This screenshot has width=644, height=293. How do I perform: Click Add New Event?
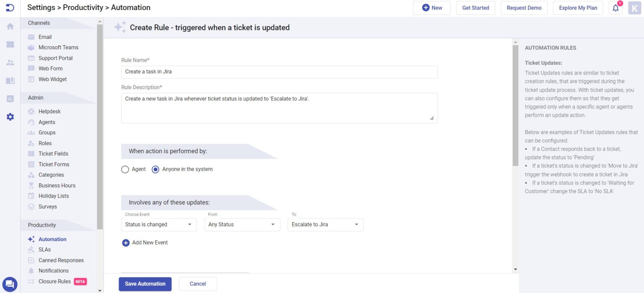[145, 242]
